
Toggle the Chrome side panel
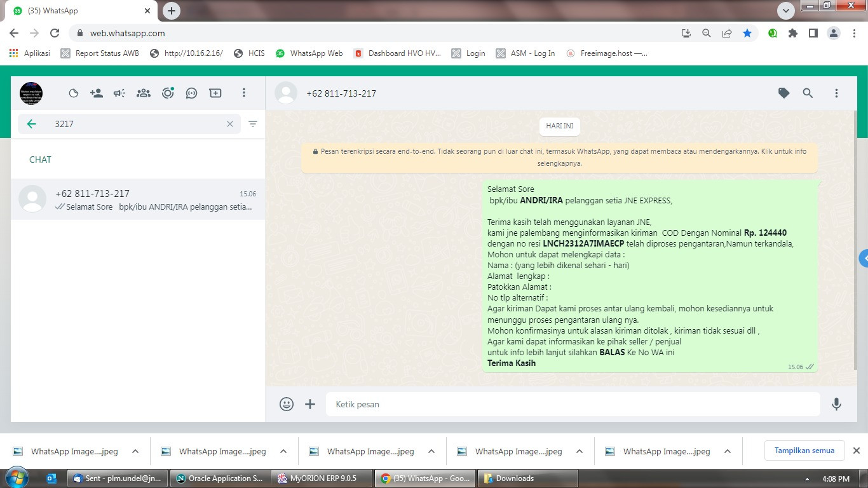813,33
